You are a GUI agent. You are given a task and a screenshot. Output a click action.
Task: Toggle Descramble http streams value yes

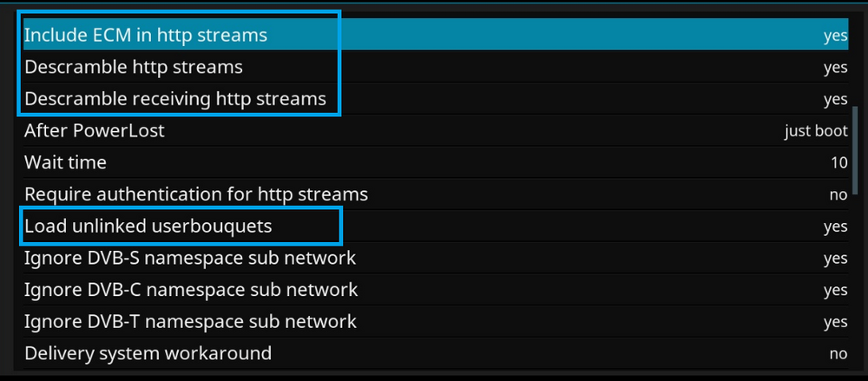point(835,68)
